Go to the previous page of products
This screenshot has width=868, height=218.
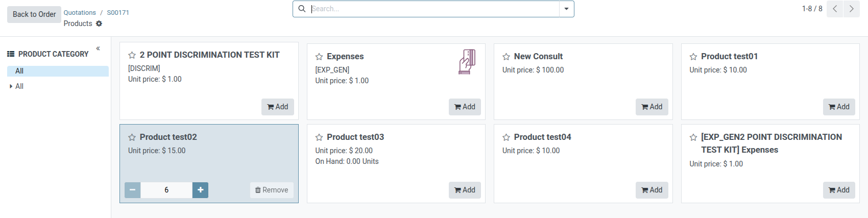click(835, 9)
